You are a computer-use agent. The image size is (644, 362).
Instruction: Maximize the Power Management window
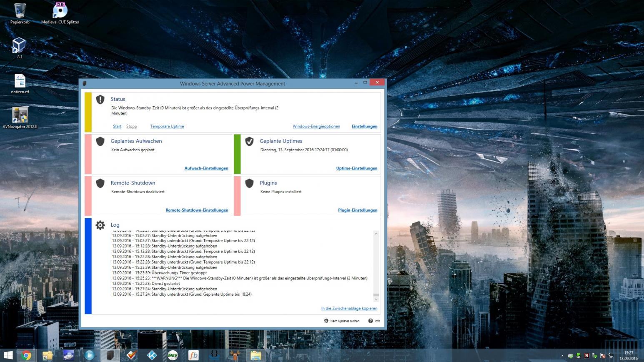(365, 82)
